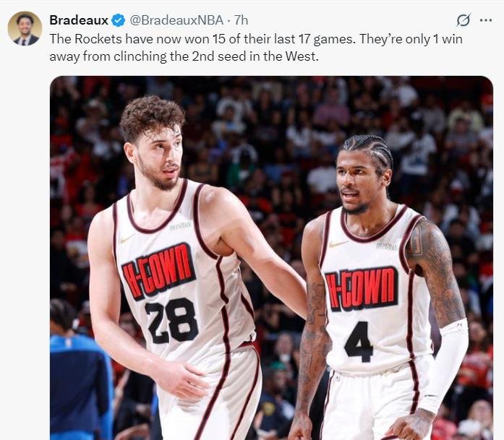Open Bradeaux's profile avatar picture

pos(25,29)
